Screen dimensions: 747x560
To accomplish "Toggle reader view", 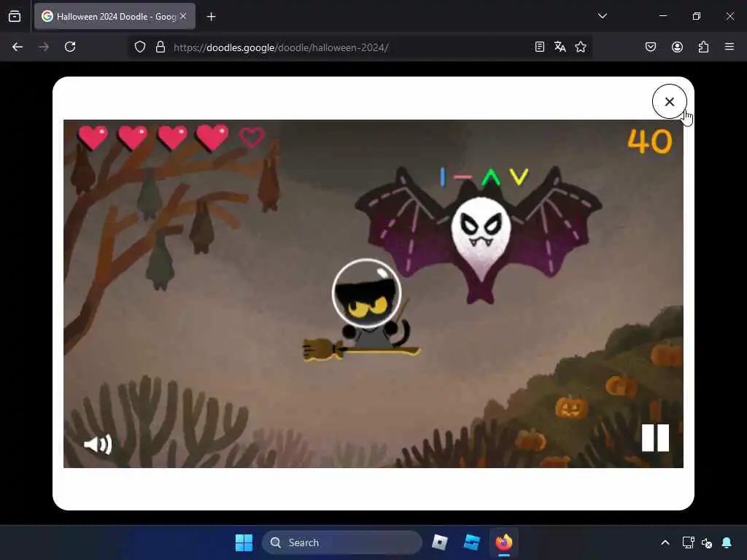I will click(x=539, y=47).
